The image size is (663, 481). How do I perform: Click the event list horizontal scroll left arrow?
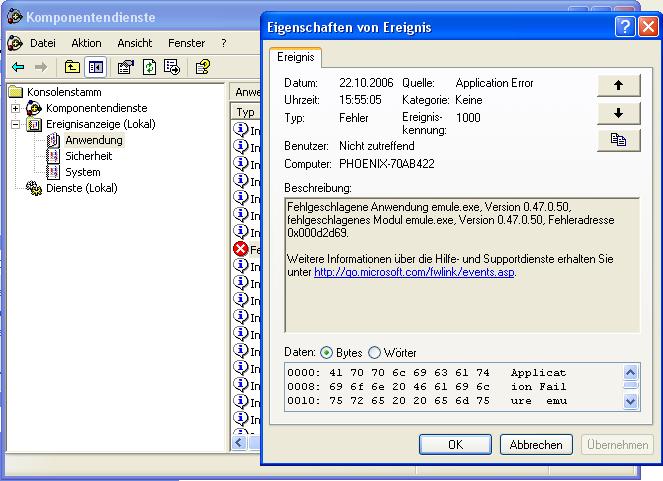tap(239, 443)
